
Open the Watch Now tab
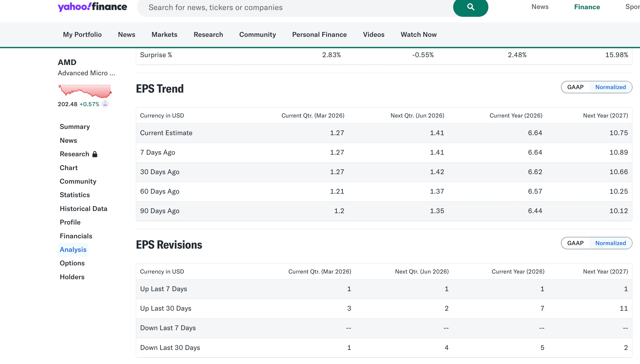tap(418, 34)
